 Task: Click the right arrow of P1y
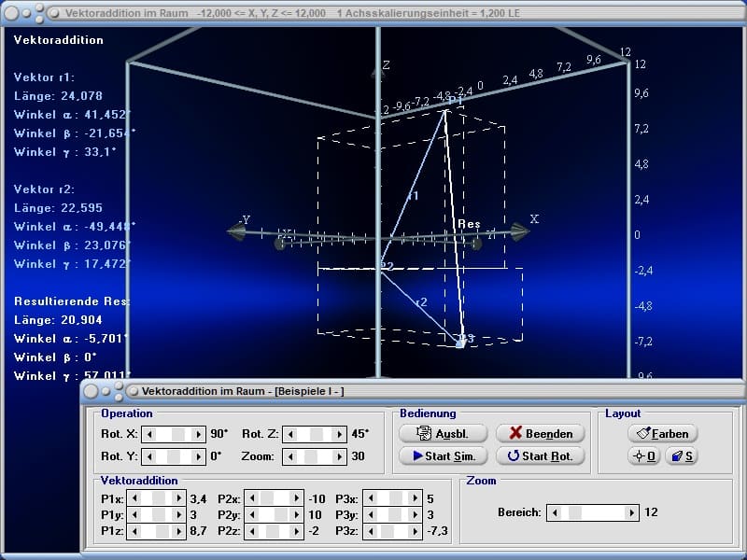(178, 515)
